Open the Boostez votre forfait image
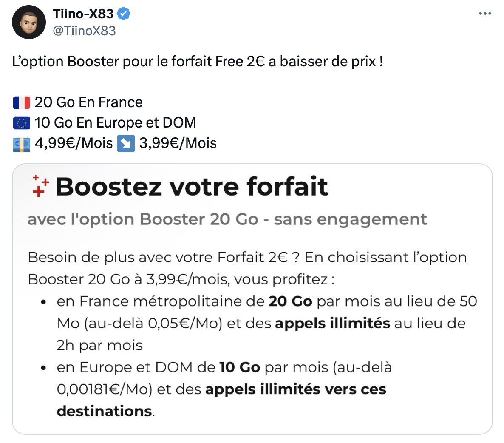 tap(252, 299)
